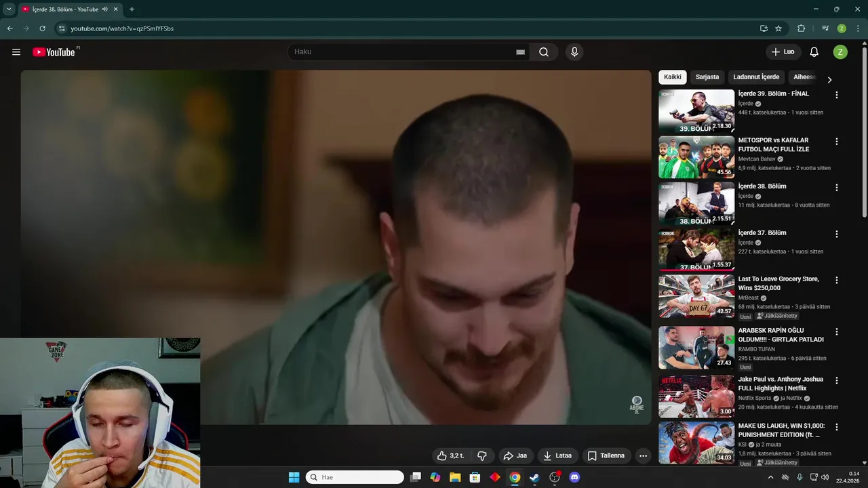Open Jake Paul vs. Anthony Joshua title
Viewport: 868px width, 488px height.
781,384
